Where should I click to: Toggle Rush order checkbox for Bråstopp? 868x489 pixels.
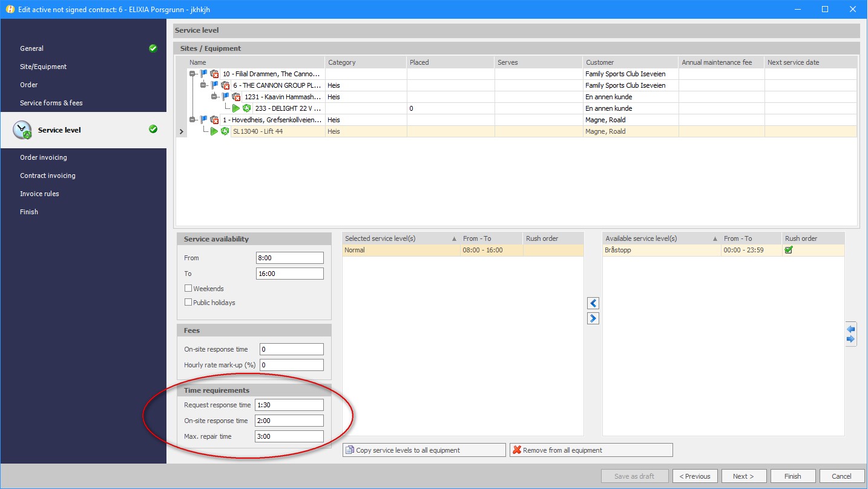pyautogui.click(x=789, y=250)
